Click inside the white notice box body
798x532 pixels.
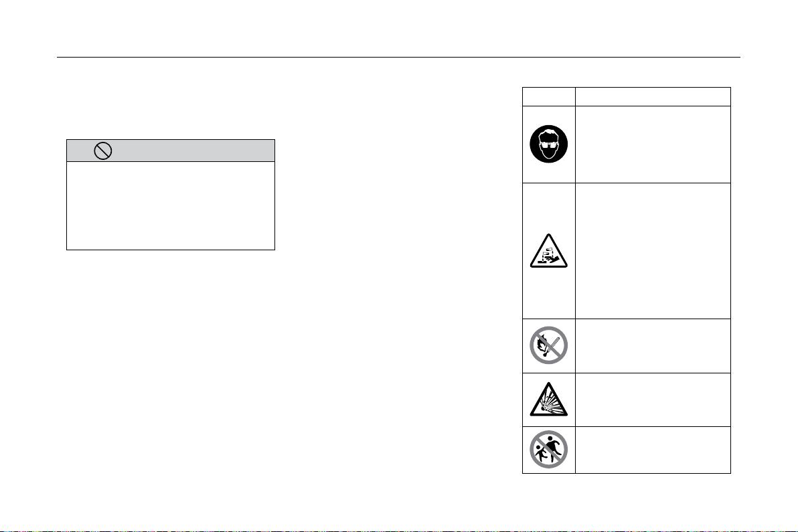pyautogui.click(x=171, y=205)
